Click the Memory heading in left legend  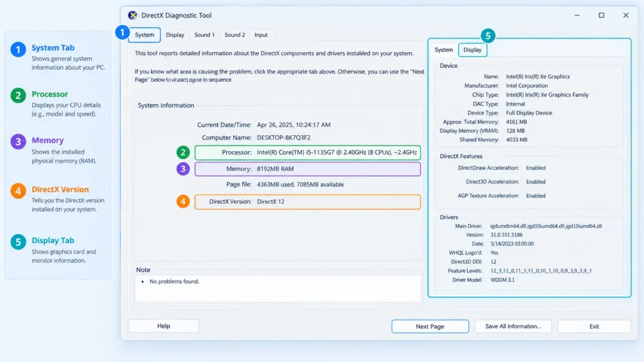click(x=48, y=140)
